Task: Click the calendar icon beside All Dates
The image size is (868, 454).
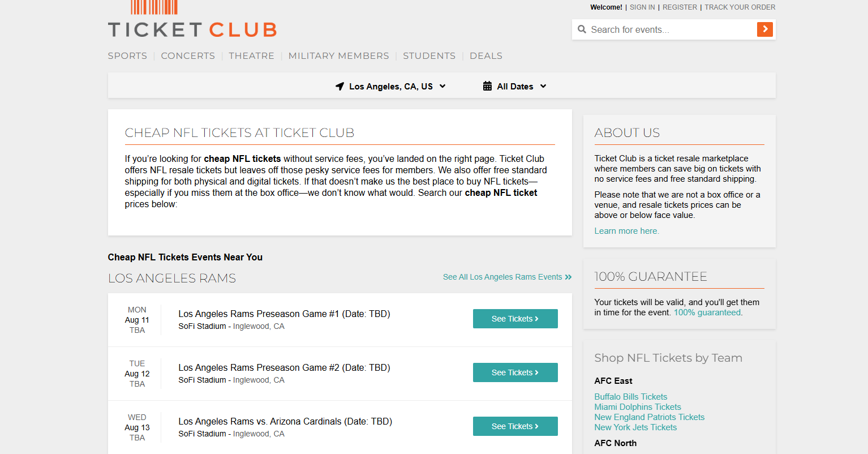Action: click(x=487, y=86)
